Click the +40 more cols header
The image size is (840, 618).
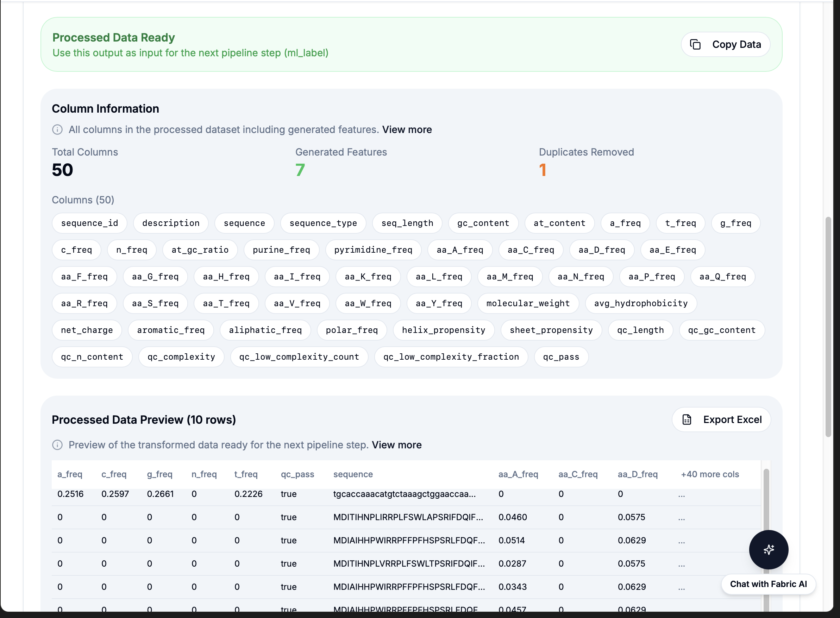710,474
